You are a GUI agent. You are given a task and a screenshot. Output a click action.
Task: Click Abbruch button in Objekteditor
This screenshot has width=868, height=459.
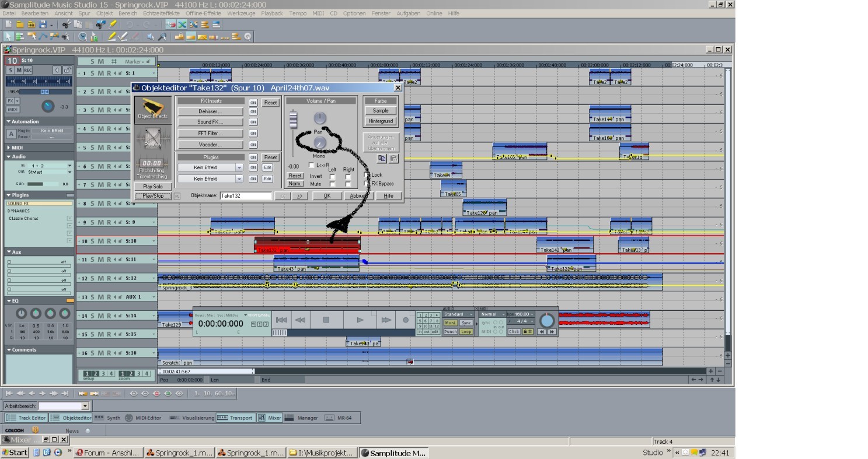[358, 196]
